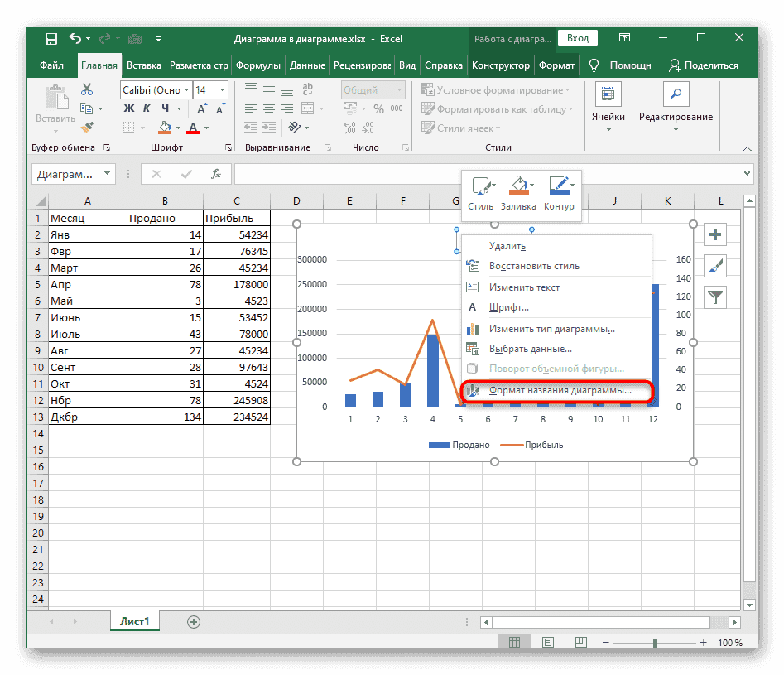Expand the Name Box dropdown arrow
This screenshot has height=675, width=784.
click(x=108, y=174)
